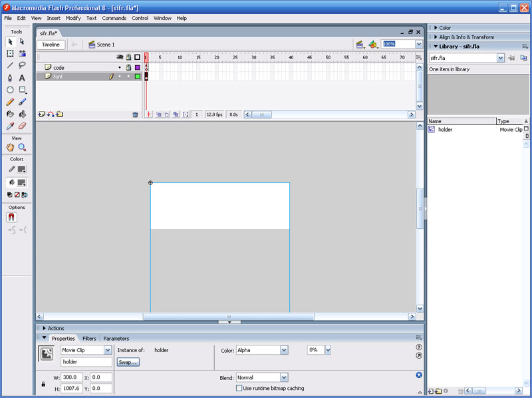Toggle Snap to Objects magnet option
This screenshot has height=398, width=532.
pos(11,218)
